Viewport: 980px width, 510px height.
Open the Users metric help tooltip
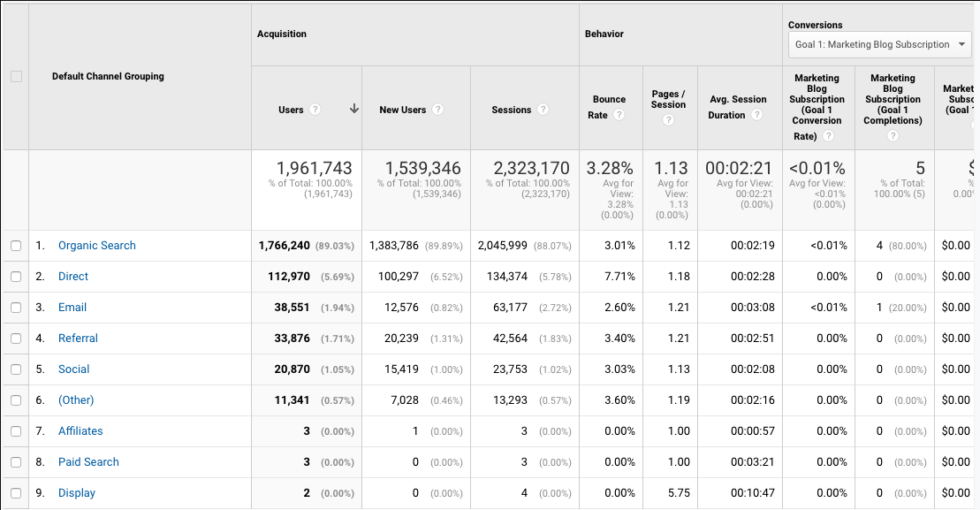pos(315,109)
